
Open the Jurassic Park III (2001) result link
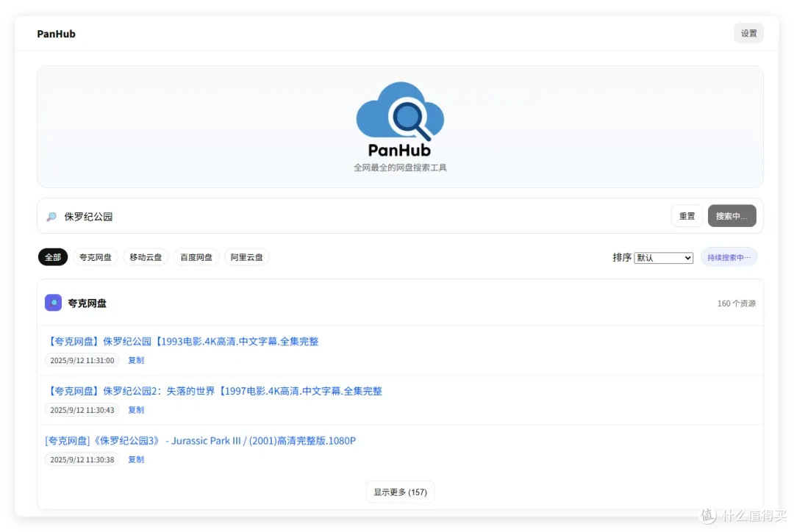(x=201, y=441)
